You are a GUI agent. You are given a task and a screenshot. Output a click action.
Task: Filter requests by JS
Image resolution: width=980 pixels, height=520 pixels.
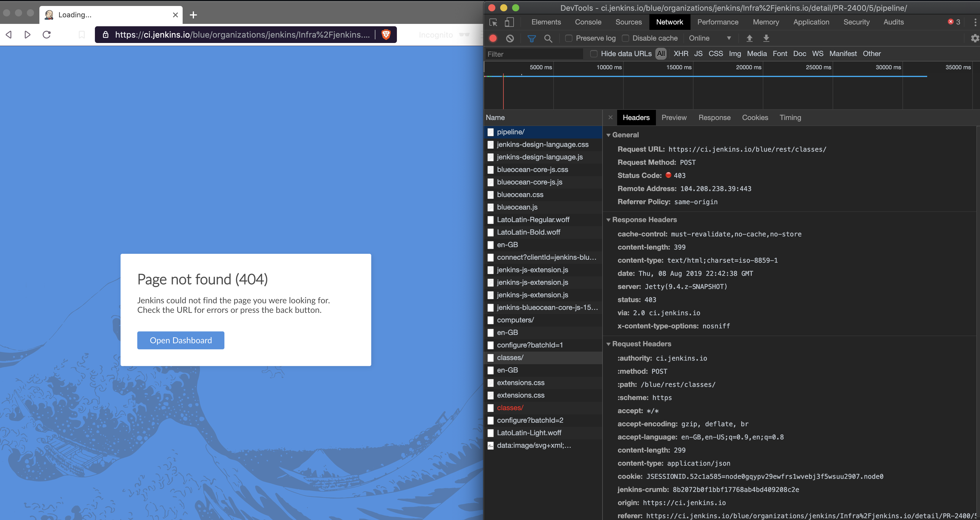tap(699, 54)
